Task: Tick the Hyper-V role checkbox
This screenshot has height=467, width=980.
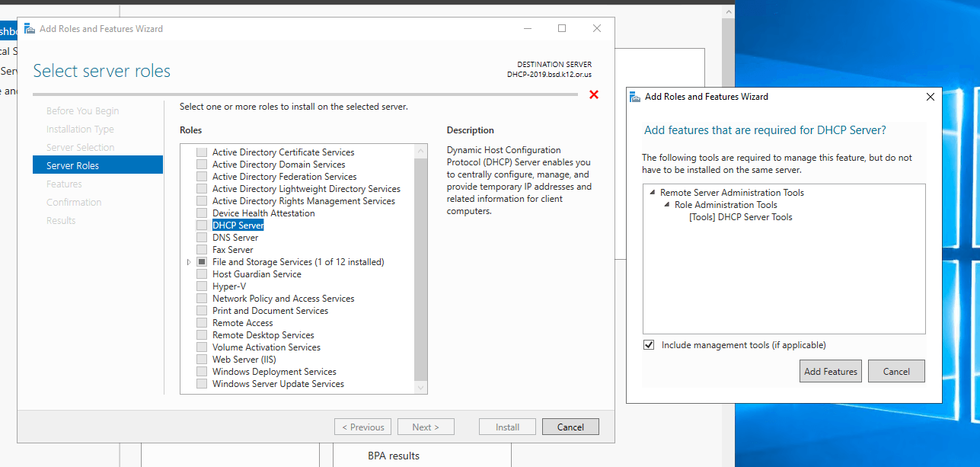Action: pos(202,286)
